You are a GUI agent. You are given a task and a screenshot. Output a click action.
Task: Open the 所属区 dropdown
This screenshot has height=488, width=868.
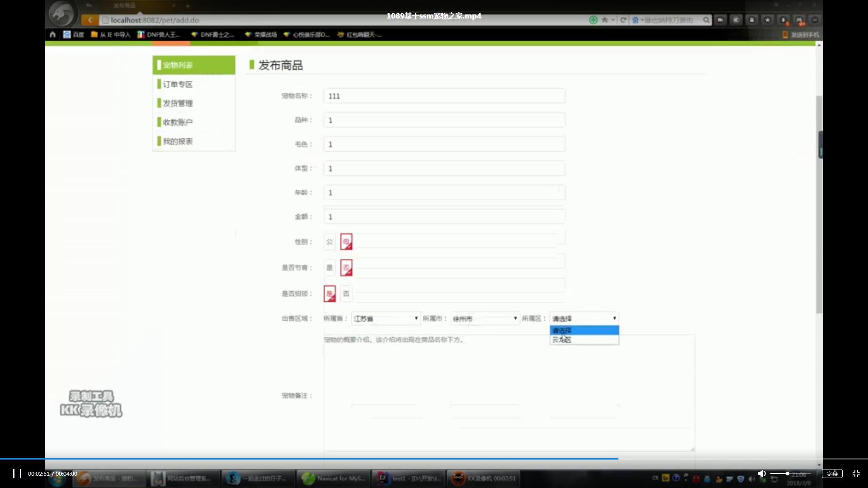pyautogui.click(x=584, y=319)
